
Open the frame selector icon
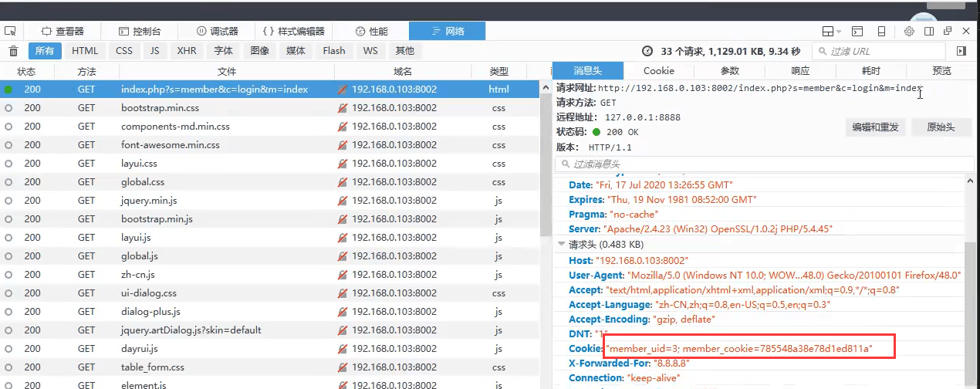click(827, 32)
